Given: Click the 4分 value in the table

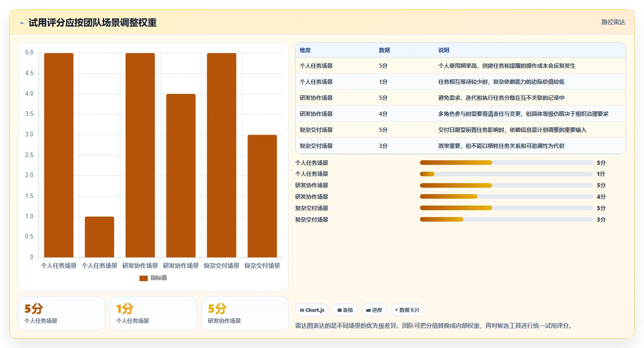Looking at the screenshot, I should pos(383,114).
